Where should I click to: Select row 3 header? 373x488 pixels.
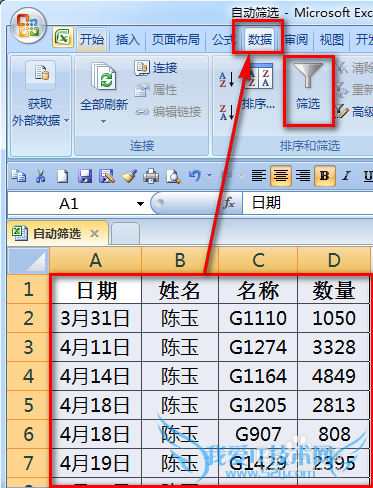[29, 347]
